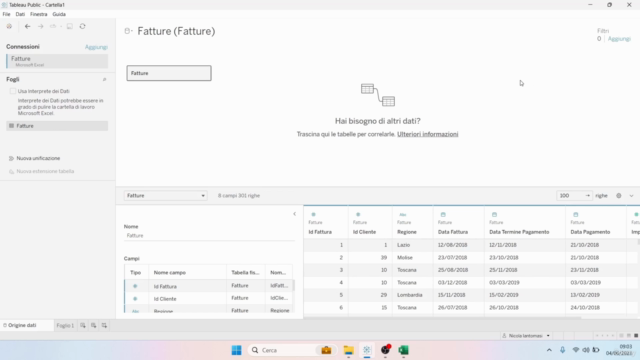Open Nicola Iantomasi user dropdown

(x=526, y=336)
